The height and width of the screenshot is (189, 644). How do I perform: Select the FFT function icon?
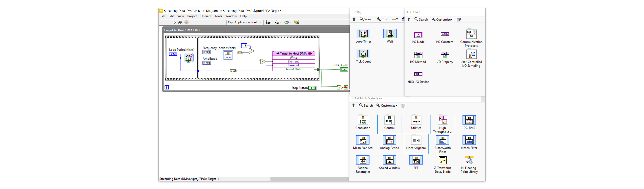[x=416, y=160]
